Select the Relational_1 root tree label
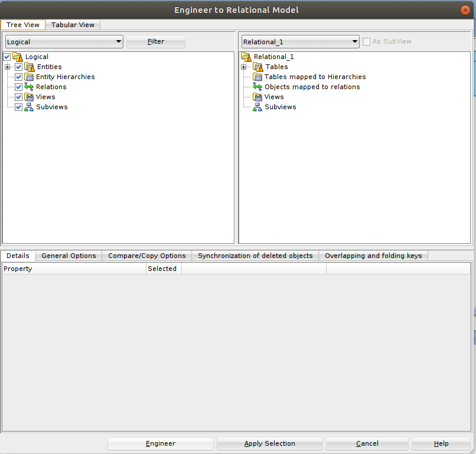 point(273,57)
